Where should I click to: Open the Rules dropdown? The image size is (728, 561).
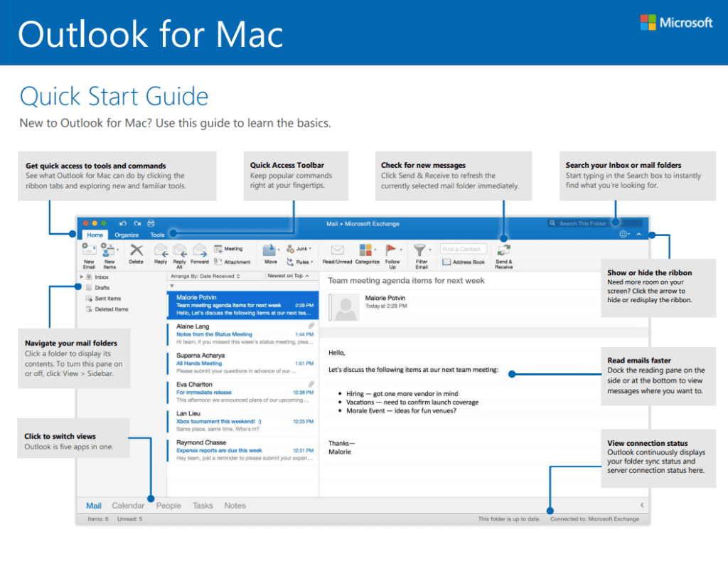point(301,262)
